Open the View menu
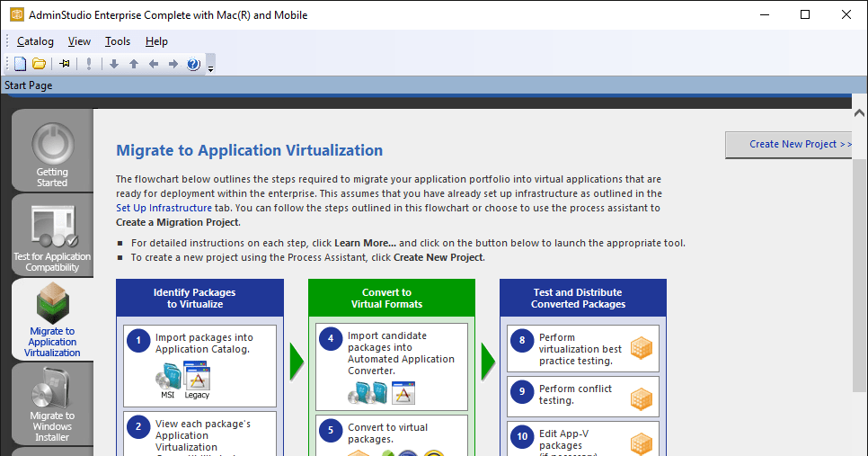The width and height of the screenshot is (868, 456). (79, 41)
